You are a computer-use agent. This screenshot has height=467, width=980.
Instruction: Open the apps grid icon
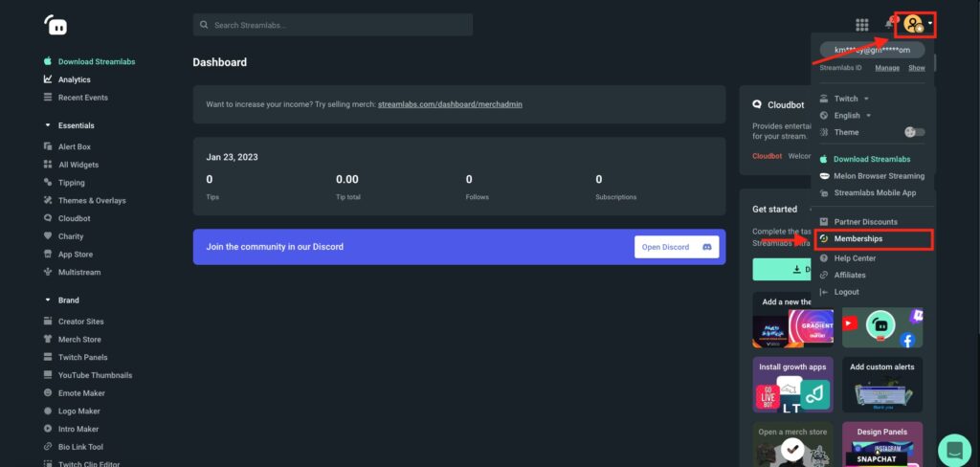[x=861, y=25]
